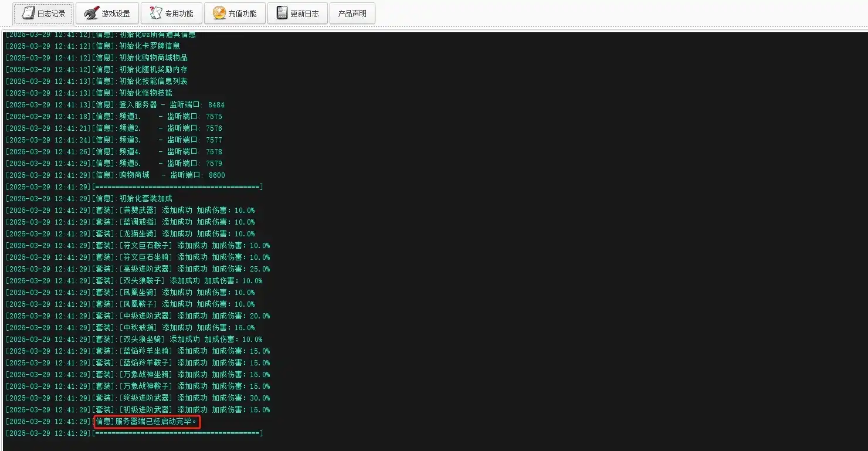This screenshot has height=451, width=868.
Task: Click the 初始化随机奖励内存 log line
Action: tap(96, 69)
